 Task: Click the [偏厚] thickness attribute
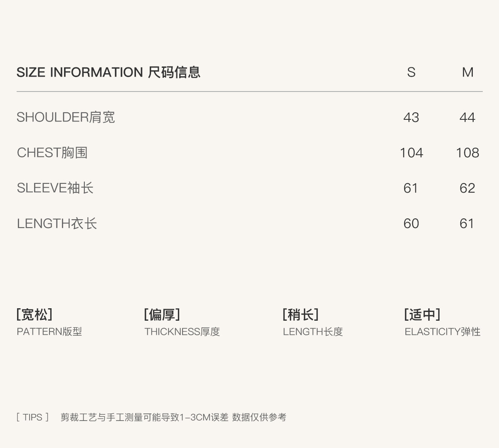pos(162,314)
